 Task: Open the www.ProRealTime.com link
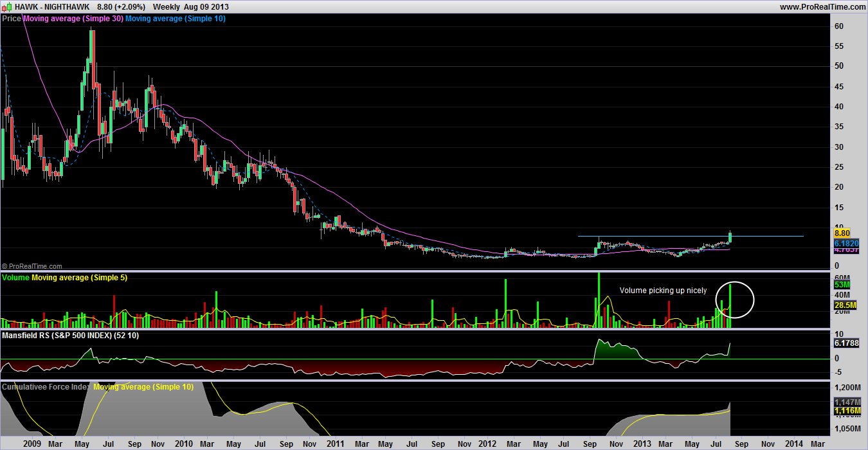tap(822, 6)
